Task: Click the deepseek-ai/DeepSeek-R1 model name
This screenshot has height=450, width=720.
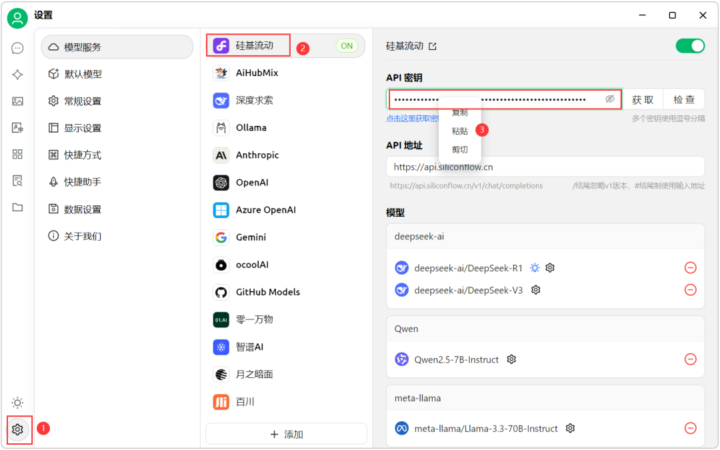Action: click(x=468, y=268)
